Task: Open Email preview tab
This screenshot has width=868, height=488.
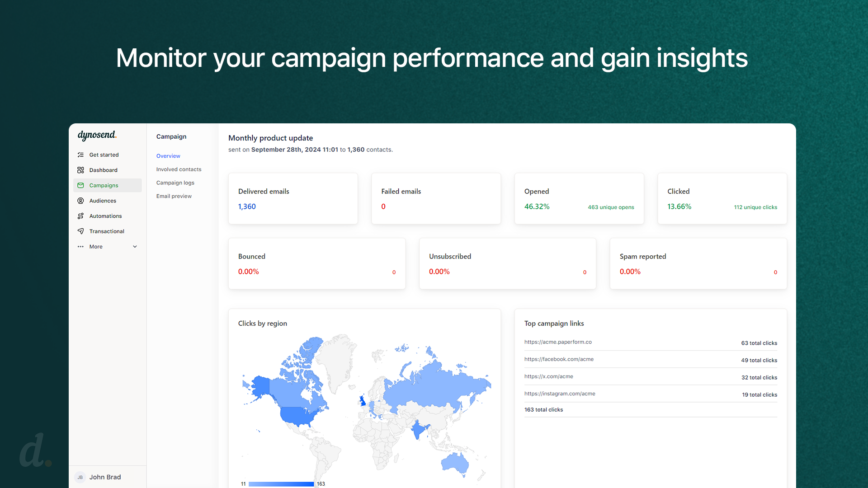Action: 174,196
